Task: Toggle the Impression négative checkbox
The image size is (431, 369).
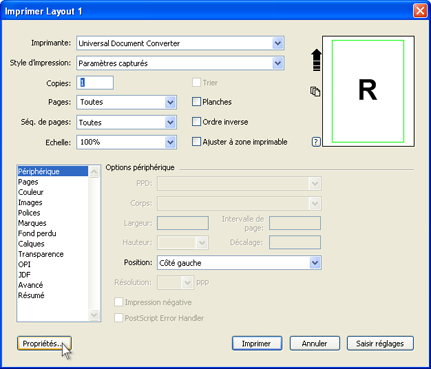Action: click(x=118, y=302)
